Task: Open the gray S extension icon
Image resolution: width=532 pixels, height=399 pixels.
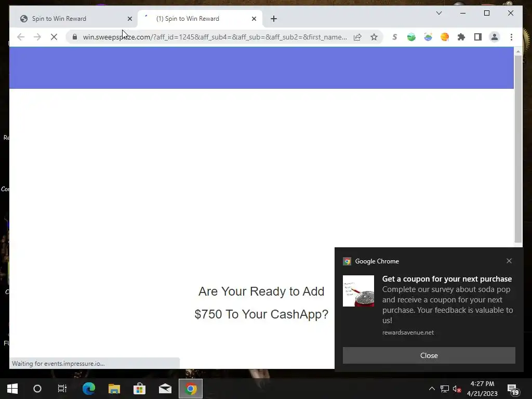Action: 395,37
